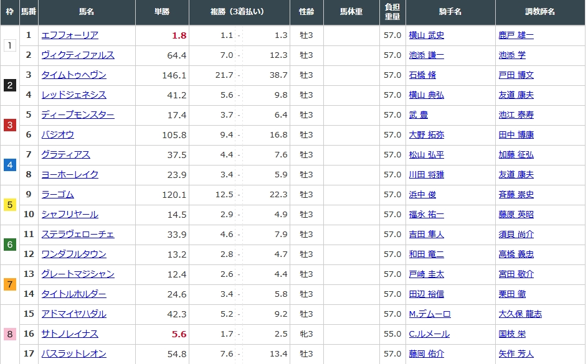View jockey 武 豊's profile
The height and width of the screenshot is (364, 588).
418,115
